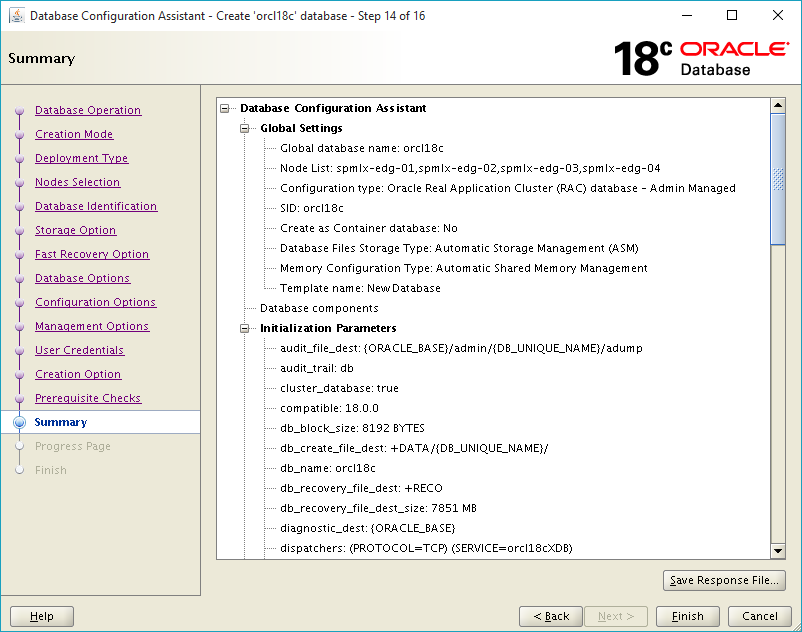Select the diagnostic_dest parameter row

point(368,528)
